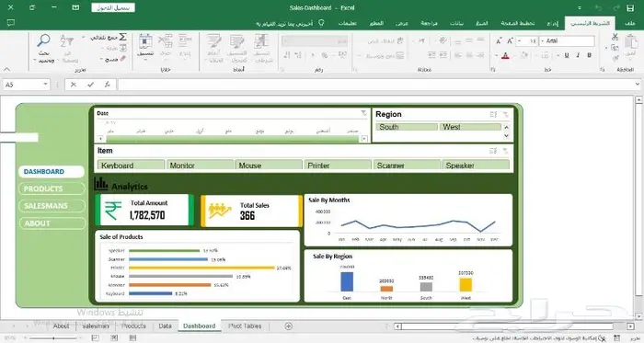Click the comments speech bubble icon
This screenshot has height=343, width=644.
(x=11, y=23)
